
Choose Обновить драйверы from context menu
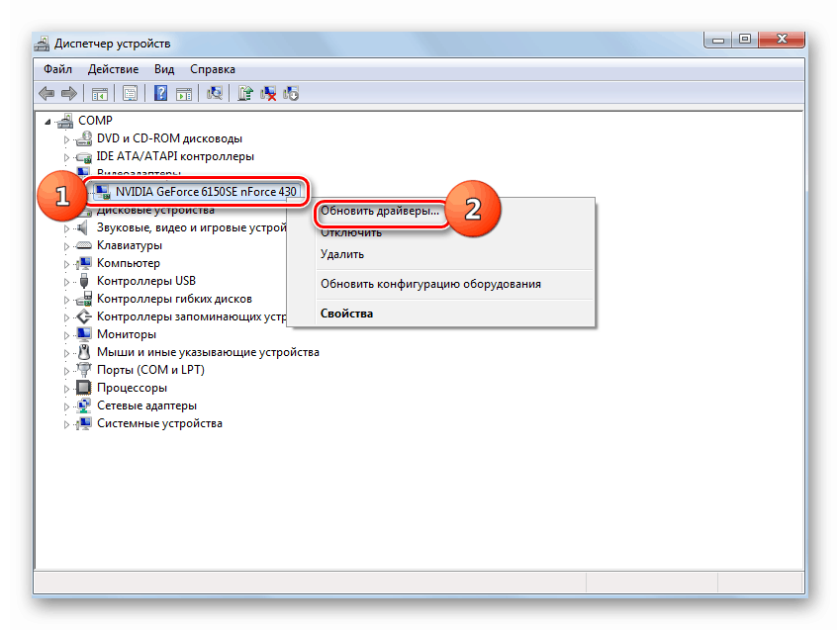(380, 213)
